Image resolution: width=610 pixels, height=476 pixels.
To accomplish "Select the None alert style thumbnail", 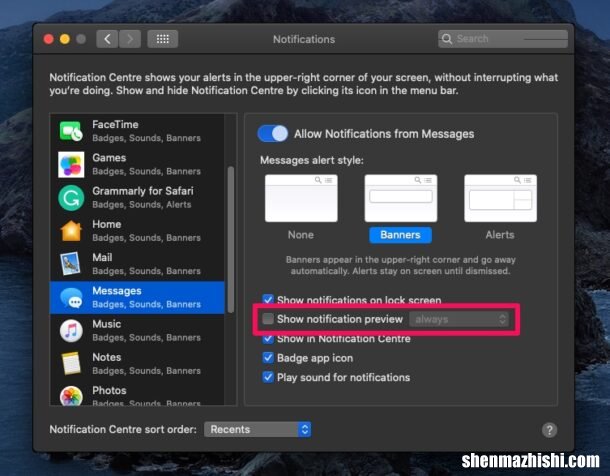I will point(301,198).
